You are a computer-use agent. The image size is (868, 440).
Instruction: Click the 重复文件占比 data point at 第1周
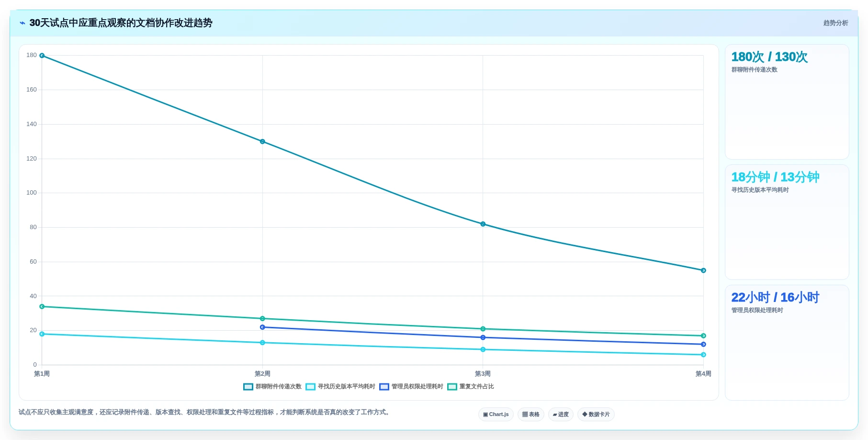coord(42,306)
